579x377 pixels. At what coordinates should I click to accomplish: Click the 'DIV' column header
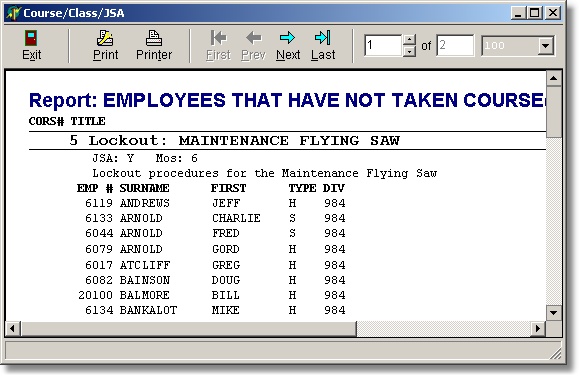tap(334, 188)
